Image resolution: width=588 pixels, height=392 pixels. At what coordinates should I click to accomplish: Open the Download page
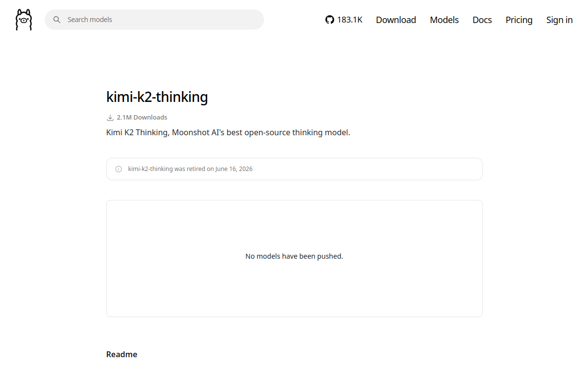(396, 20)
